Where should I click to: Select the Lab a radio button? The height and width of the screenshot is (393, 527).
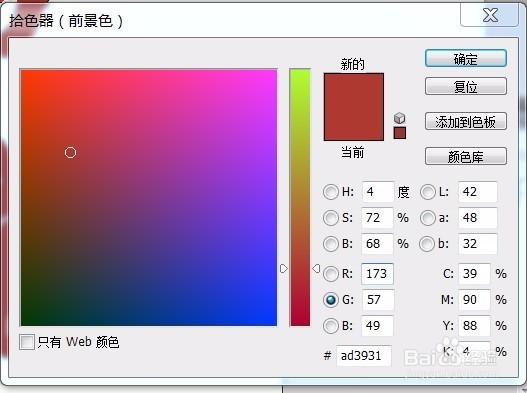coord(428,218)
